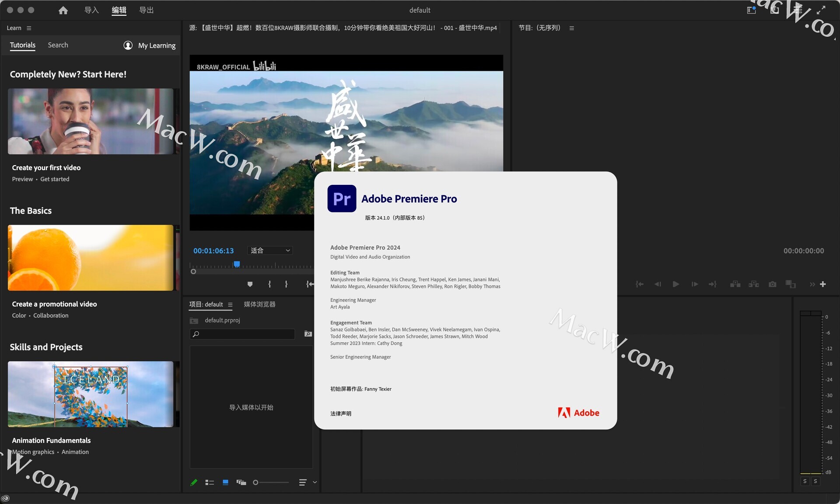840x504 pixels.
Task: Toggle full screen with arrows icon
Action: [821, 10]
